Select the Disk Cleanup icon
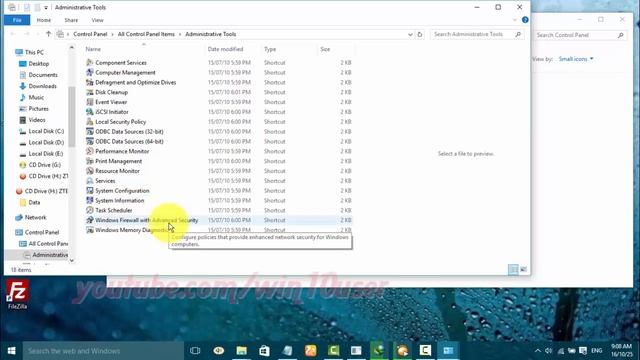640x360 pixels. point(90,92)
